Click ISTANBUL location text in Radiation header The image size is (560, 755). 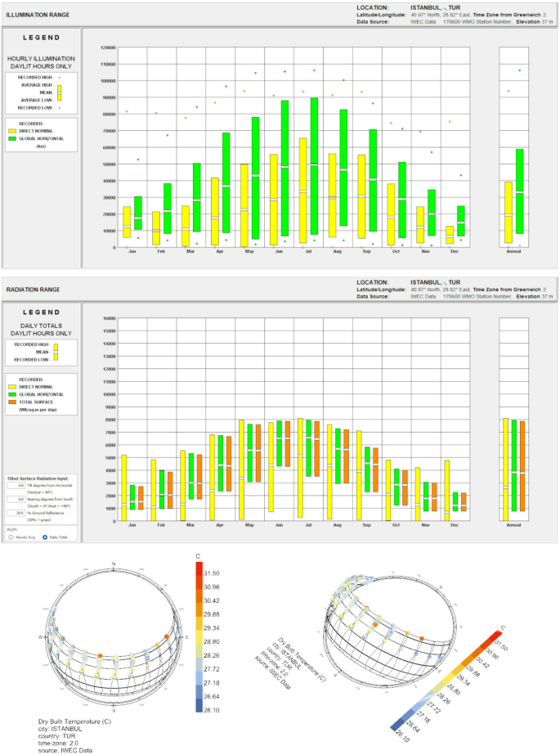pos(436,282)
